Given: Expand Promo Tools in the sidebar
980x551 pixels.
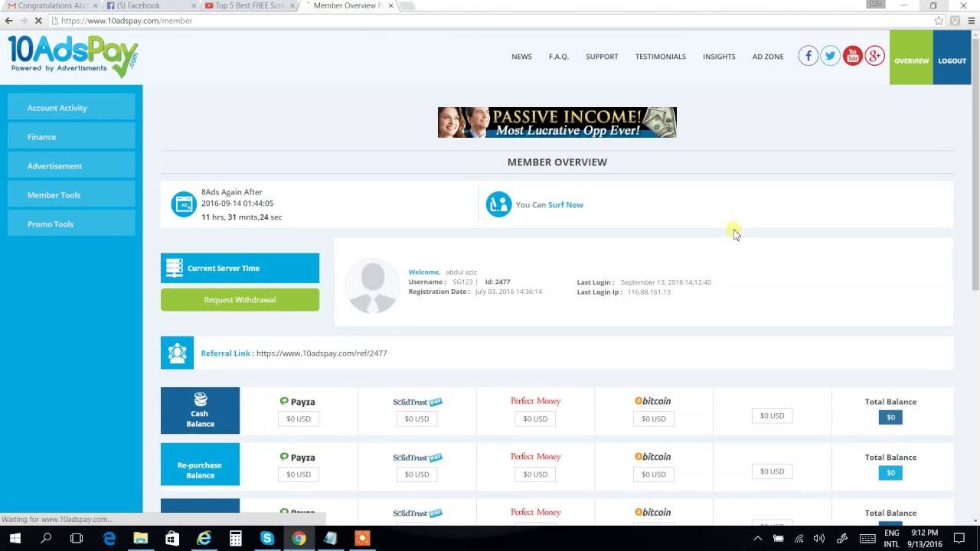Looking at the screenshot, I should [x=71, y=224].
